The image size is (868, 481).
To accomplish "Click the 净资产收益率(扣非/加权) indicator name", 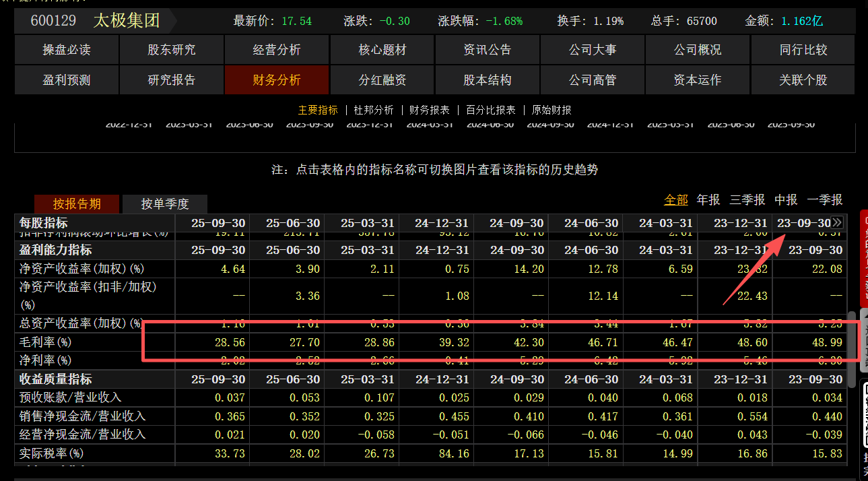I will pos(88,295).
